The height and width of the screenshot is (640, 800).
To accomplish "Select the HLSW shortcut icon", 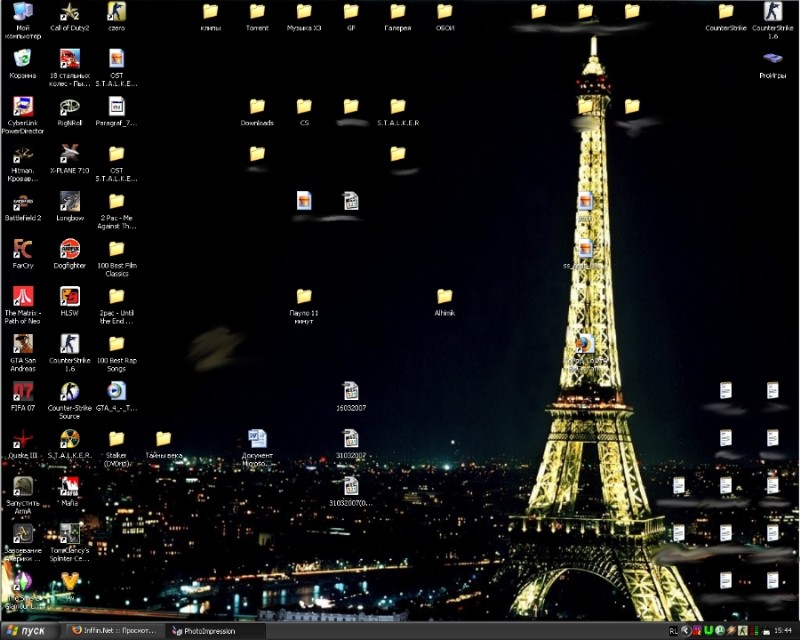I will (69, 296).
